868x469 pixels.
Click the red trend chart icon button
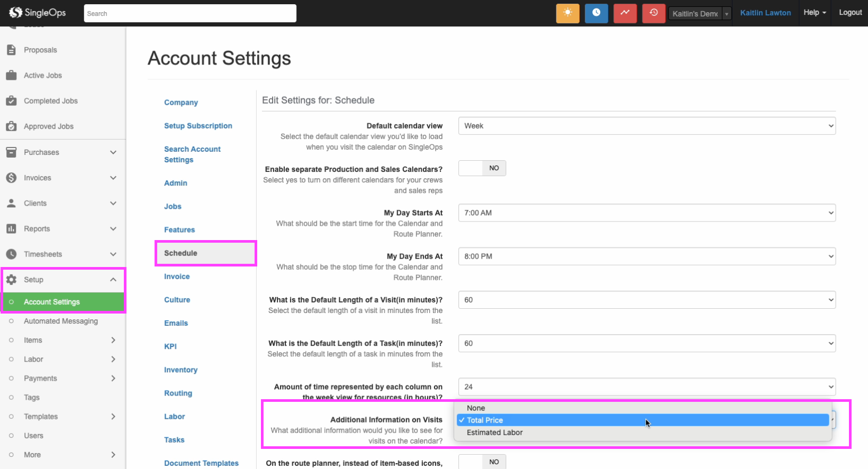625,13
